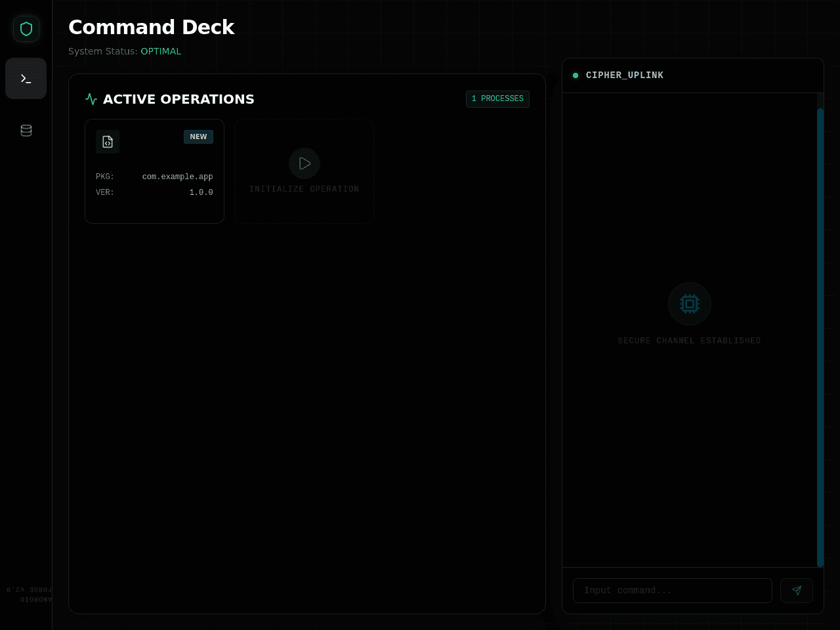Click the code file icon on com.example.app card
The height and width of the screenshot is (630, 840).
click(108, 142)
